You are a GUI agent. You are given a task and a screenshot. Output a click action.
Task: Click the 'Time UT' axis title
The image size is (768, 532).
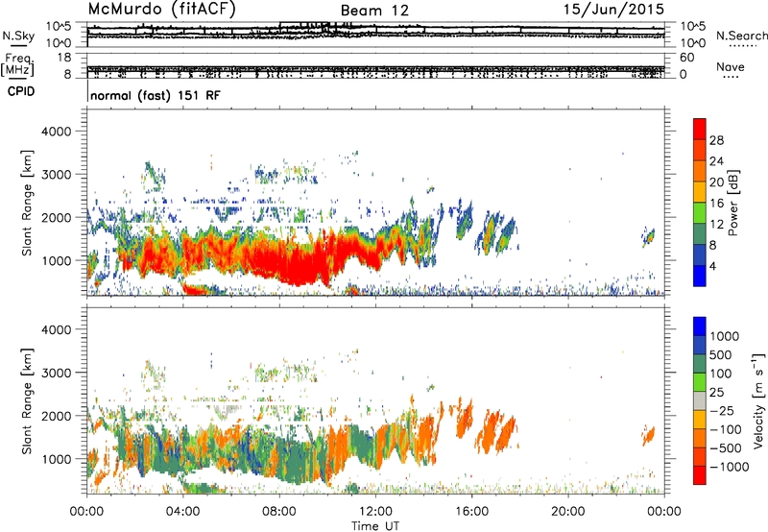tap(375, 525)
